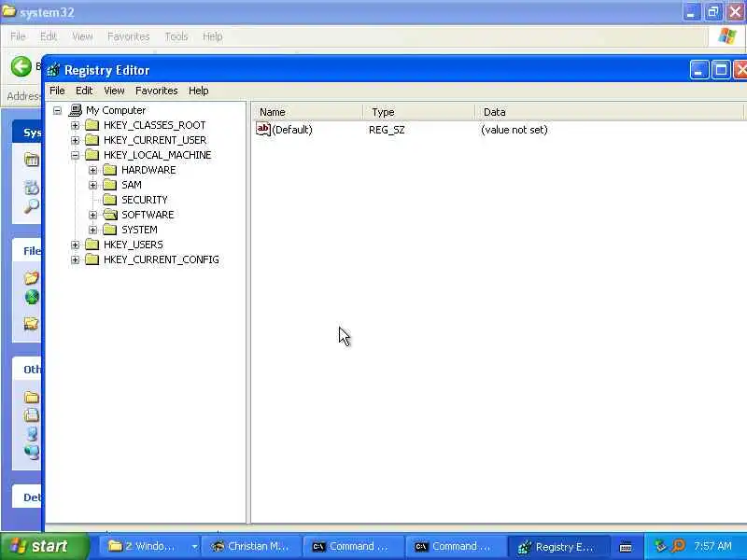Sort by the Name column header
747x560 pixels.
307,112
